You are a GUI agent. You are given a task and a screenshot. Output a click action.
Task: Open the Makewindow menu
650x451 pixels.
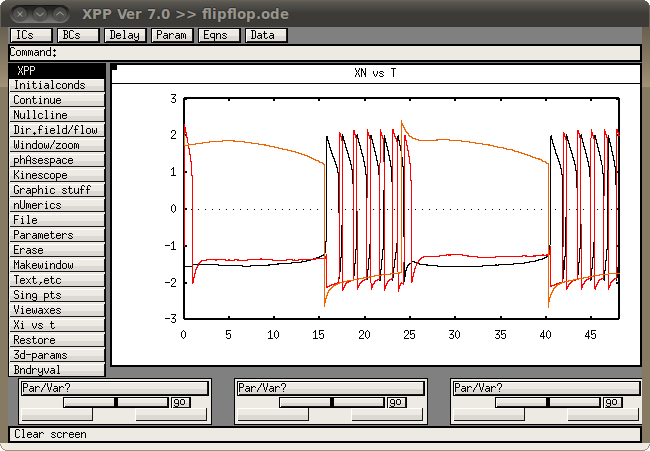[x=57, y=265]
